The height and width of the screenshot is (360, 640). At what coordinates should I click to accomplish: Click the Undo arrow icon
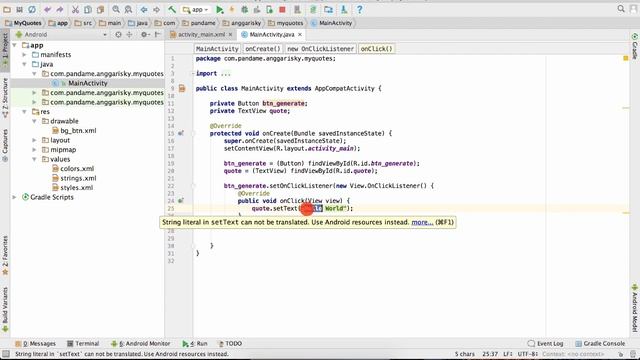(48, 9)
